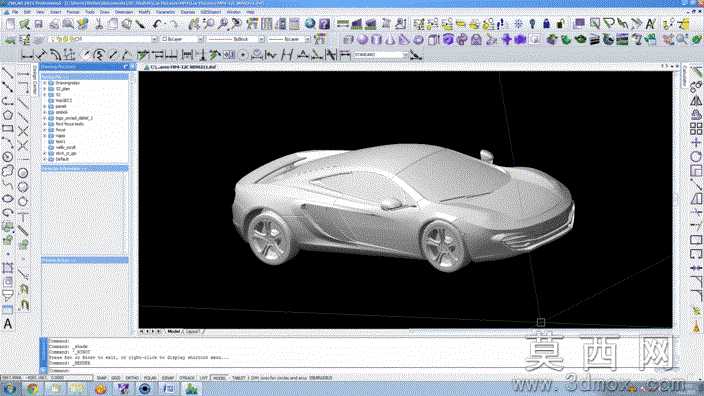Expand the Default tree node
Viewport: 704px width, 396px height.
point(45,159)
